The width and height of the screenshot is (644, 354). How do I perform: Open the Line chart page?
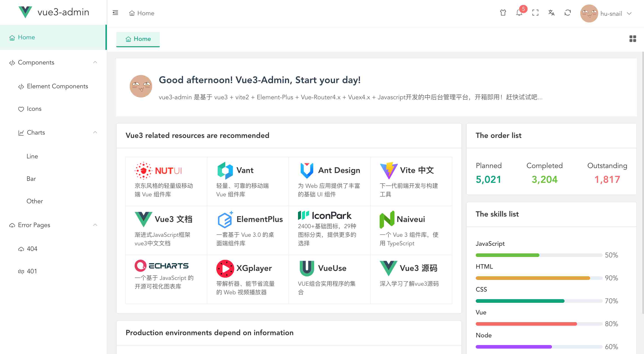click(x=53, y=156)
